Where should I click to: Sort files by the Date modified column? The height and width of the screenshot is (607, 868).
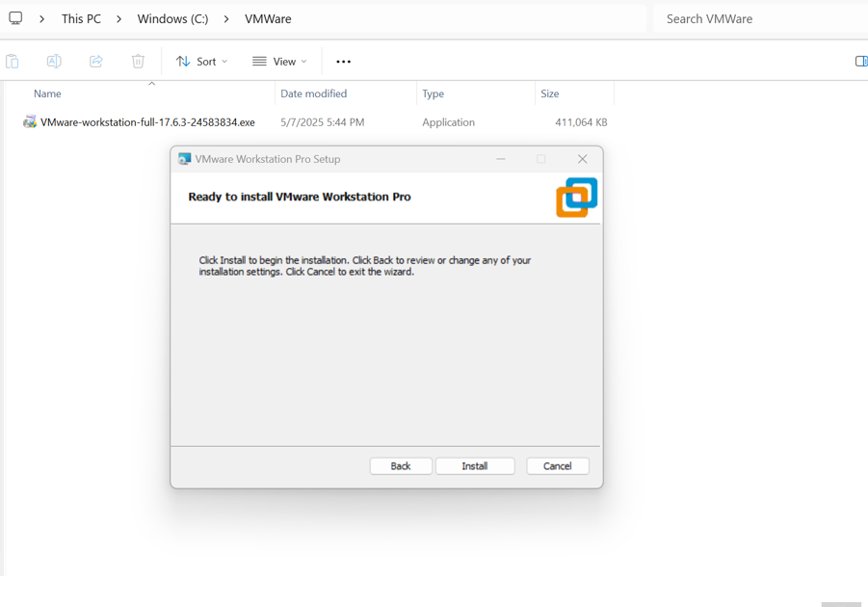tap(313, 93)
